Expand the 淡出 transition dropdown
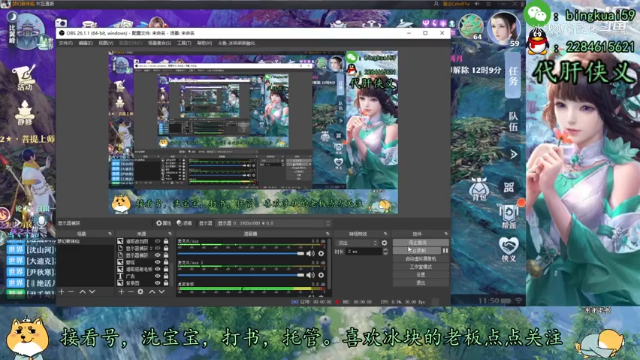Screen dimensions: 640x360 click(357, 243)
